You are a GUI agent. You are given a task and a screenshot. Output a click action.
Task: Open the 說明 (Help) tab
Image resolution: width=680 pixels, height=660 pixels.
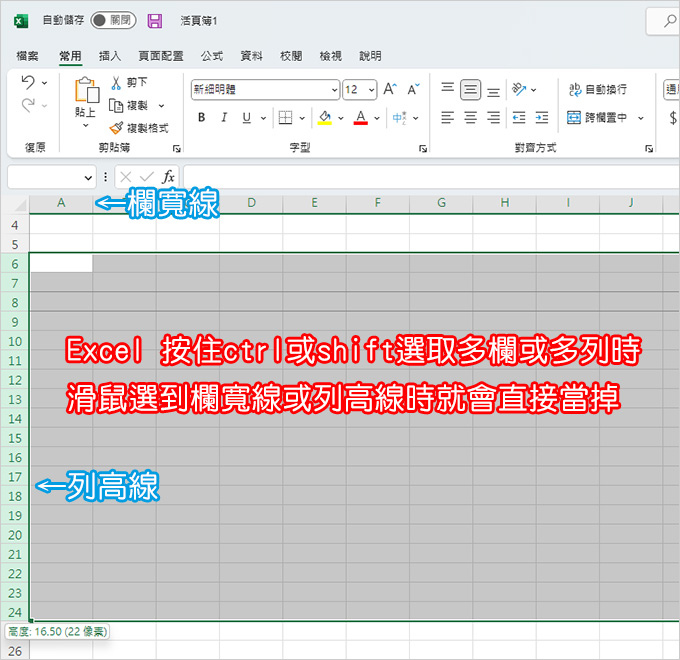point(370,56)
